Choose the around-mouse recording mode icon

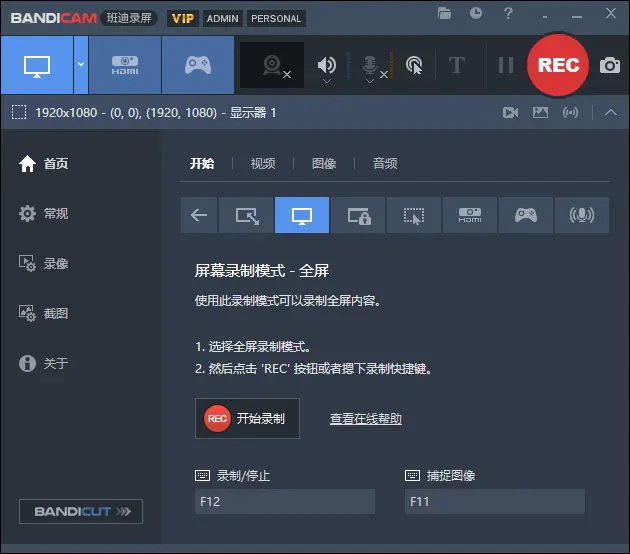[x=413, y=215]
